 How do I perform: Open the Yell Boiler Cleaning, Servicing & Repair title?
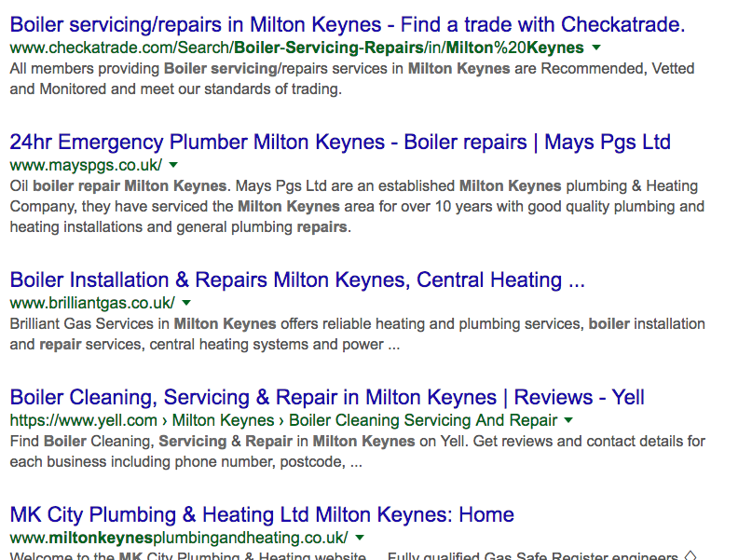tap(326, 398)
